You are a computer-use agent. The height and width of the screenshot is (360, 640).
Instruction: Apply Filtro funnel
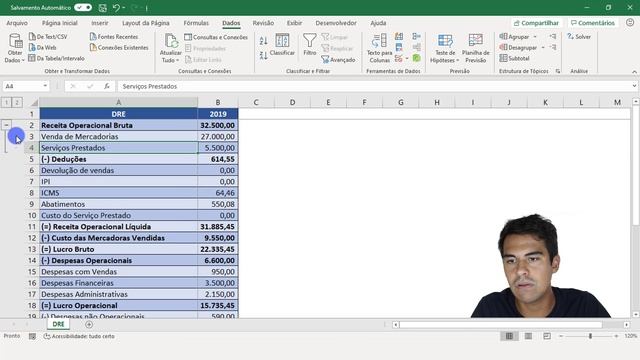click(309, 45)
